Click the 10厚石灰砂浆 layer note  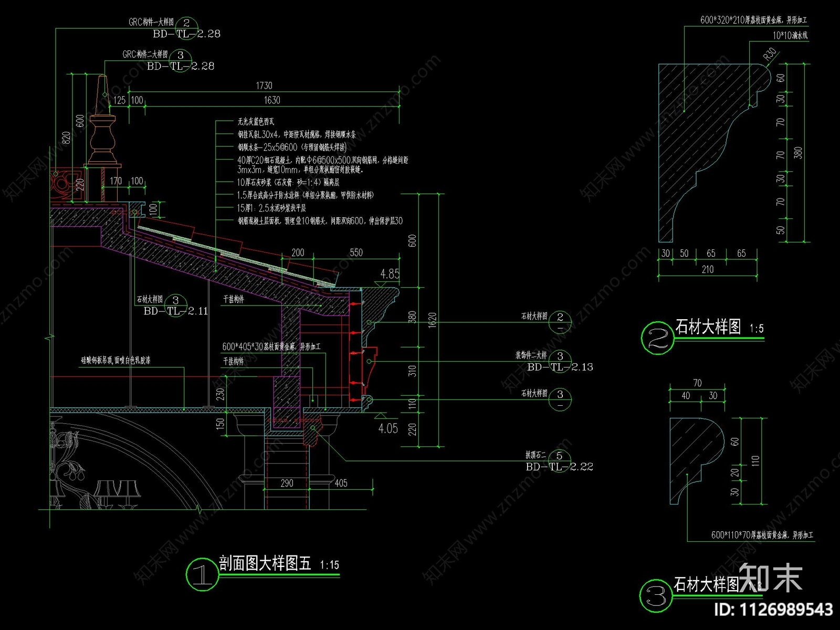(x=288, y=183)
